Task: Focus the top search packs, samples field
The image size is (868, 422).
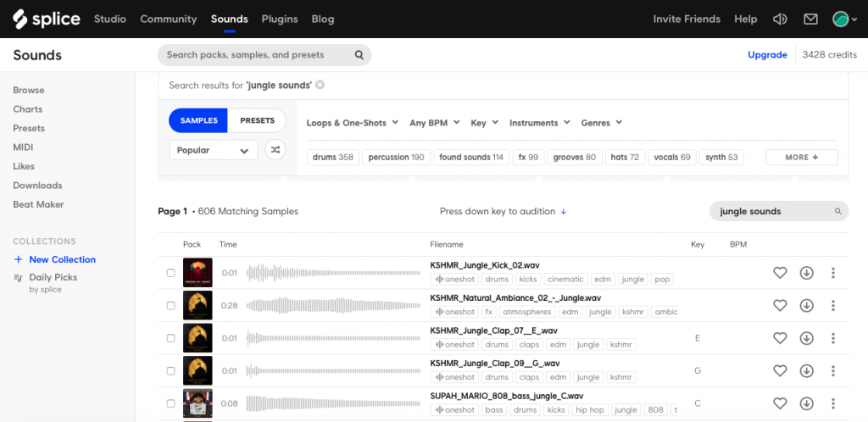Action: (264, 55)
